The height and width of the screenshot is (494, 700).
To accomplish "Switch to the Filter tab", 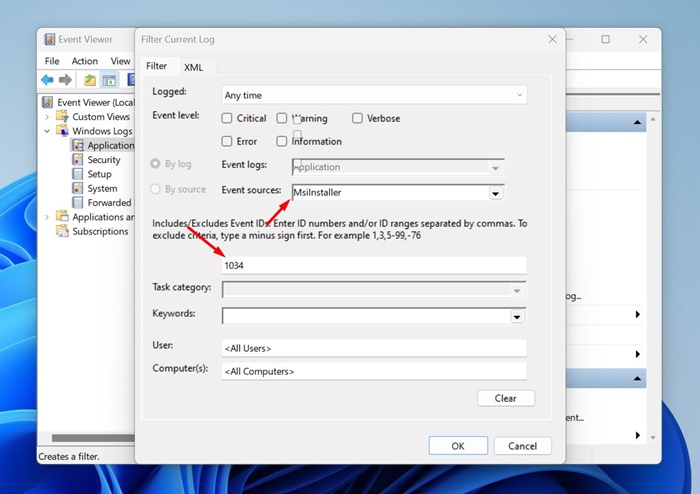I will coord(157,66).
